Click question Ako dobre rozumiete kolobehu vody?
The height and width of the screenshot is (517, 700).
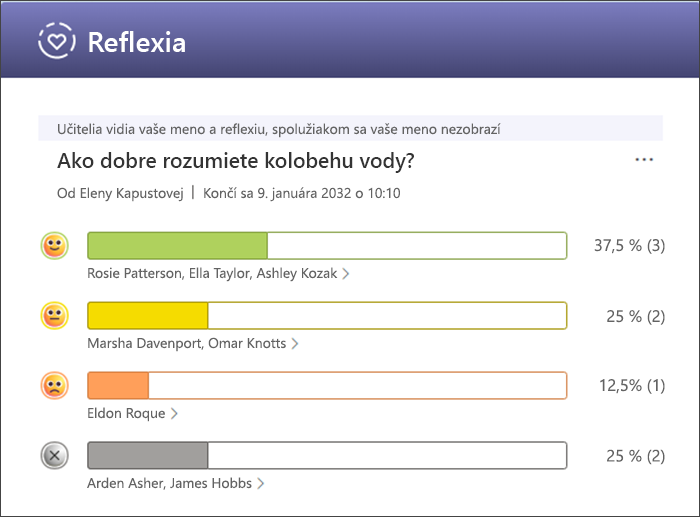236,161
